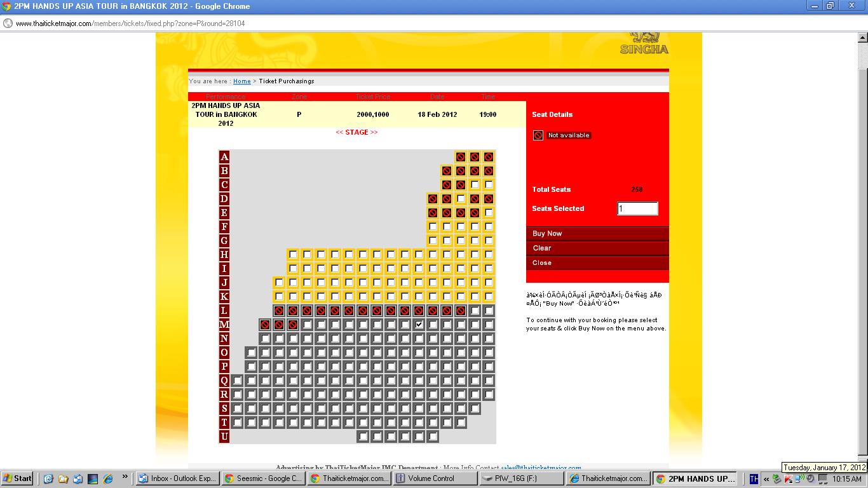Click the Not available legend icon
Image resolution: width=868 pixels, height=488 pixels.
pyautogui.click(x=538, y=135)
